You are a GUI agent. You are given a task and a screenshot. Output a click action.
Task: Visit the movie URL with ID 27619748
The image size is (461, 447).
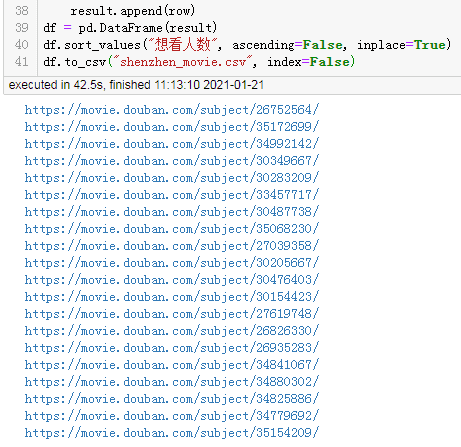coord(172,314)
